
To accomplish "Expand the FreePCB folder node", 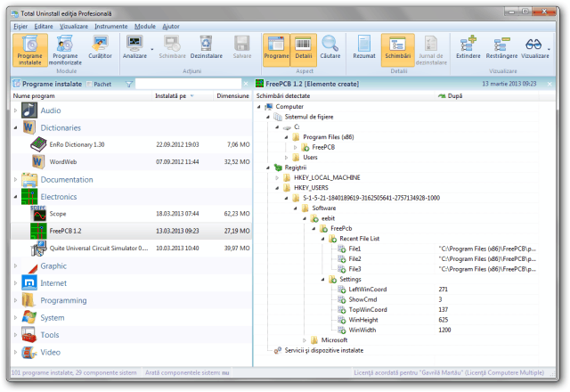I will (x=295, y=147).
